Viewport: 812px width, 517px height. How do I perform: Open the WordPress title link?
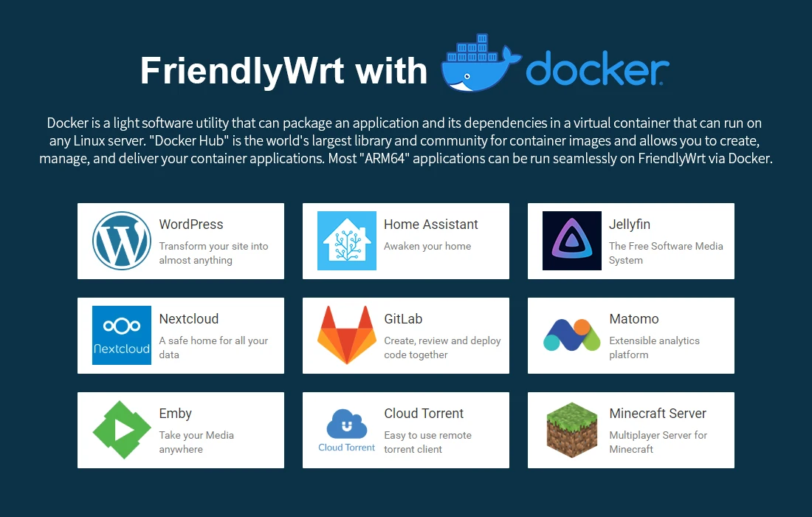[191, 225]
